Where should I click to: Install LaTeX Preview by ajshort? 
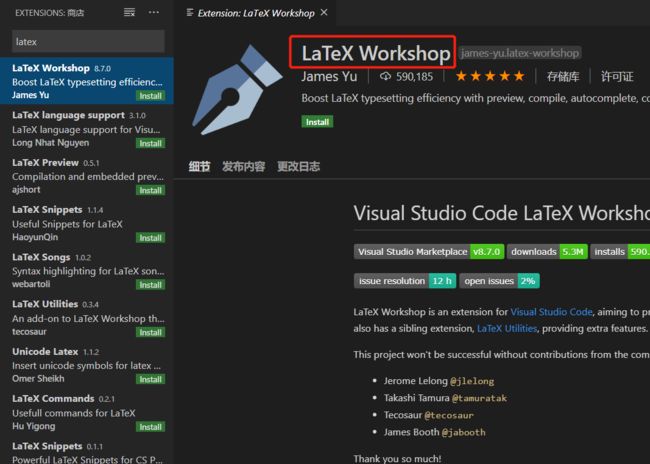[x=150, y=190]
